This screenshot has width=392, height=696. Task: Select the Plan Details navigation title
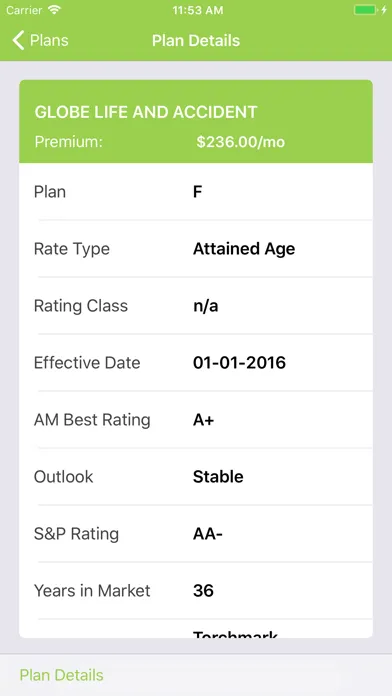(196, 40)
